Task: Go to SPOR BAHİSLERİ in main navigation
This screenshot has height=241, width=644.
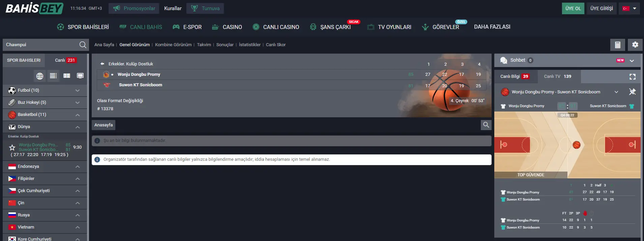Action: click(x=83, y=27)
